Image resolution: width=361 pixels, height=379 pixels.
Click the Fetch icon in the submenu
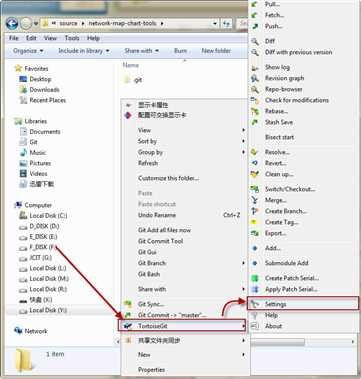point(255,15)
